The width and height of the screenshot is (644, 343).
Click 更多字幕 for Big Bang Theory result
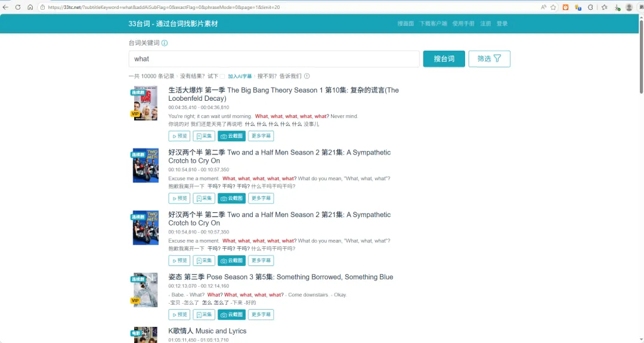[261, 136]
